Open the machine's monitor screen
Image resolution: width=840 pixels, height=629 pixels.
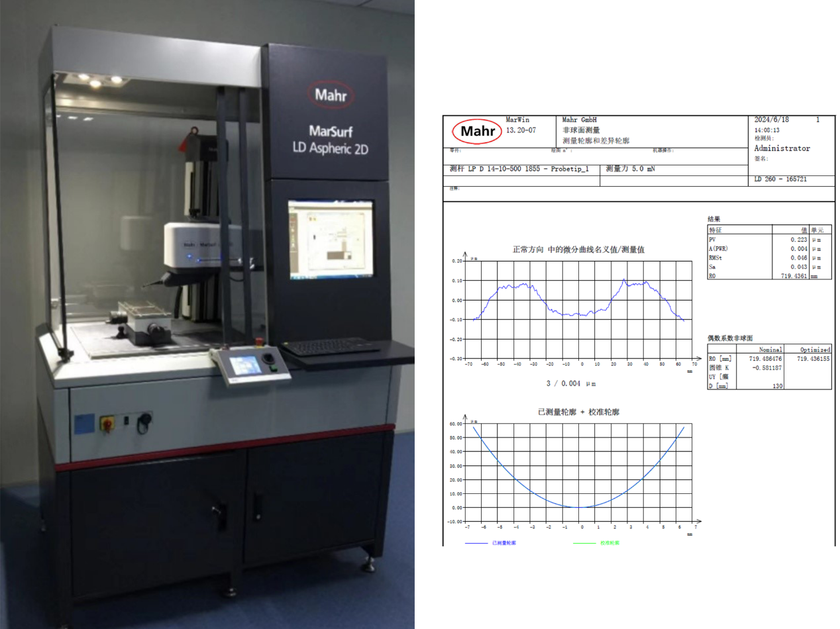pyautogui.click(x=330, y=238)
